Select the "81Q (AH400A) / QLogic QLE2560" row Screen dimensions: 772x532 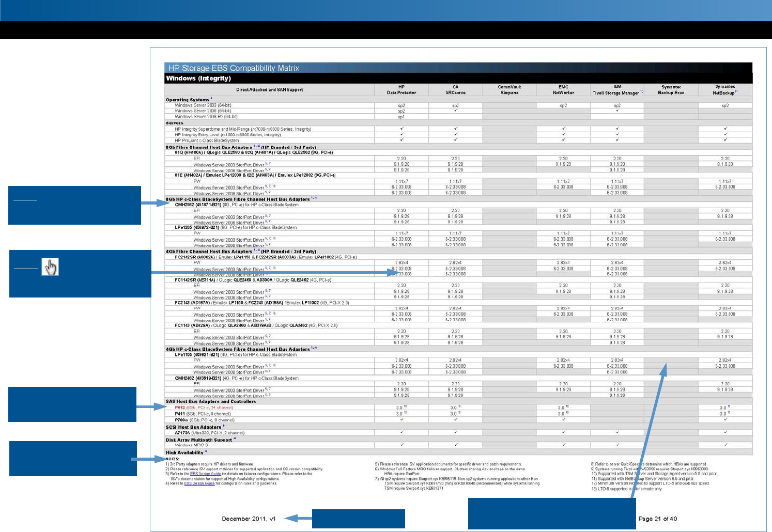(x=254, y=152)
